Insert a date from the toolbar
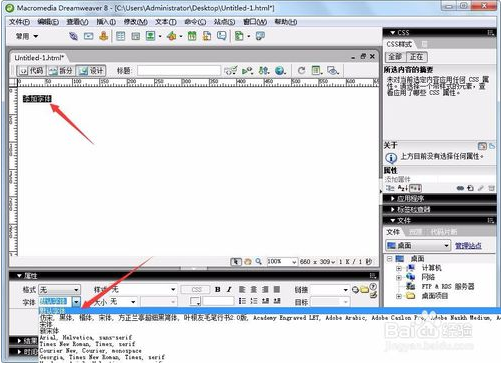Viewport: 502px width, 372px height. pos(192,36)
